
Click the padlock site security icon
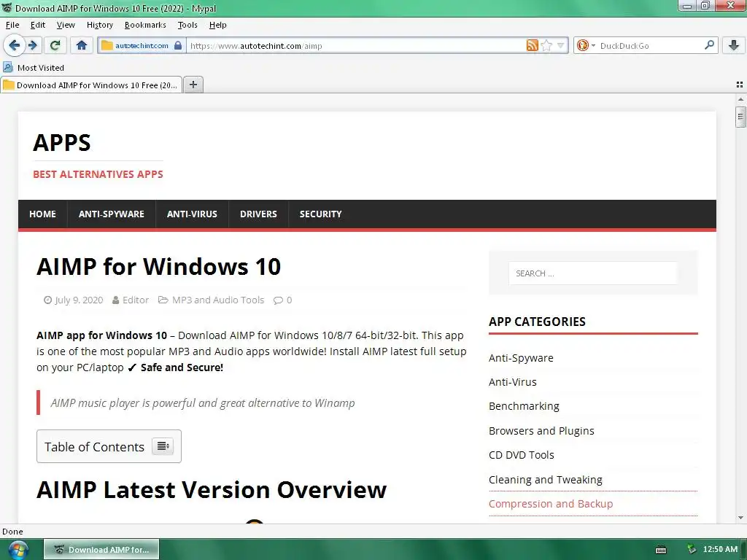coord(178,45)
